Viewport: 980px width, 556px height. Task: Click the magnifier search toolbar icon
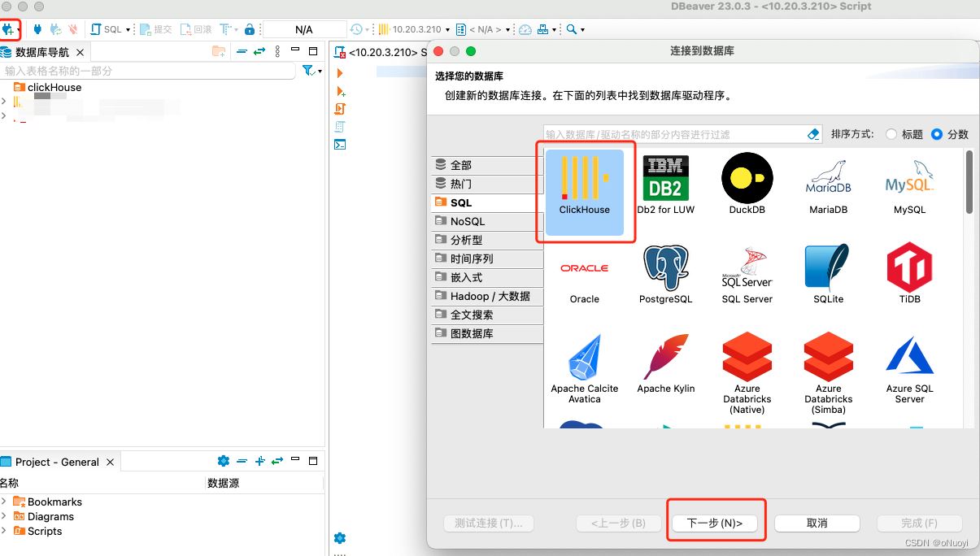(572, 29)
